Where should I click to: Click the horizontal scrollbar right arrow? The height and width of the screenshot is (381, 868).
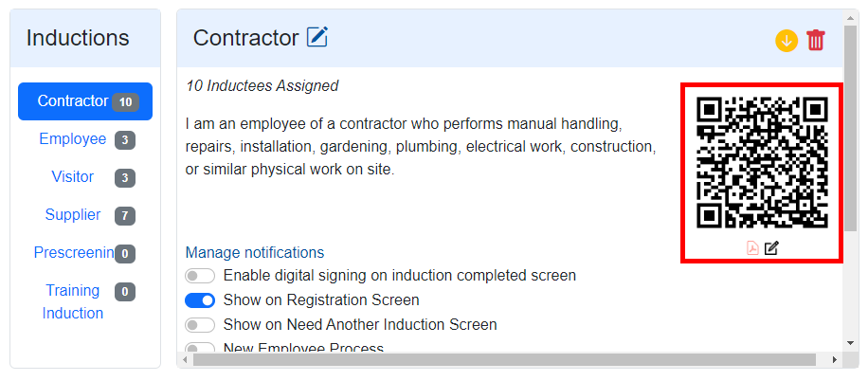tap(834, 360)
